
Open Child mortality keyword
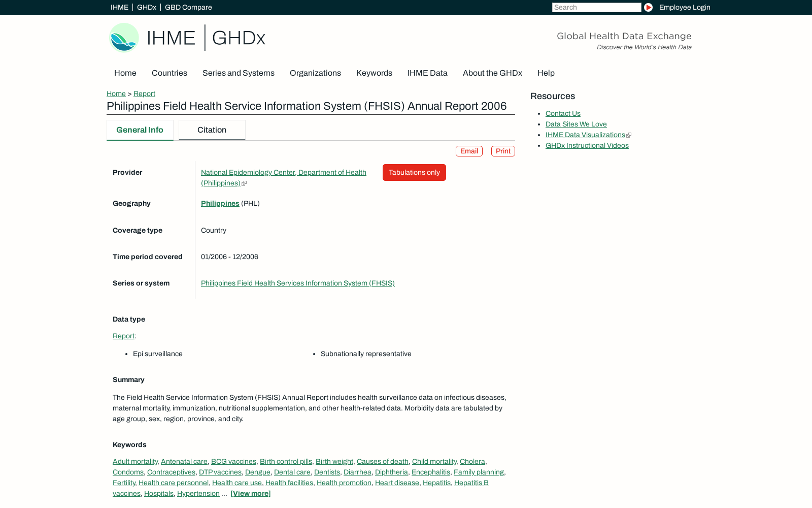click(434, 461)
